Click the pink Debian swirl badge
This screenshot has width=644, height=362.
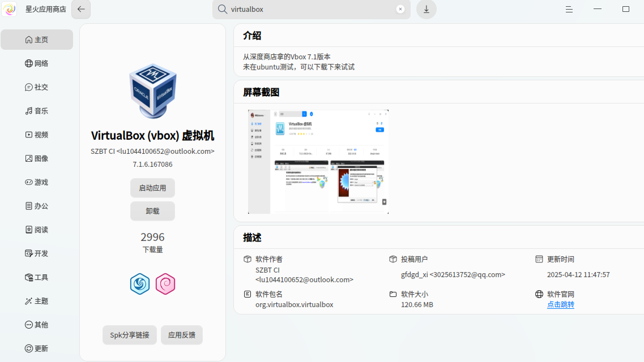pyautogui.click(x=165, y=284)
